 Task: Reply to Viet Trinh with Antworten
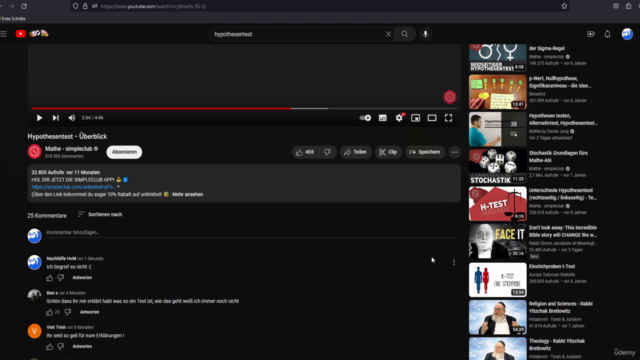point(82,346)
